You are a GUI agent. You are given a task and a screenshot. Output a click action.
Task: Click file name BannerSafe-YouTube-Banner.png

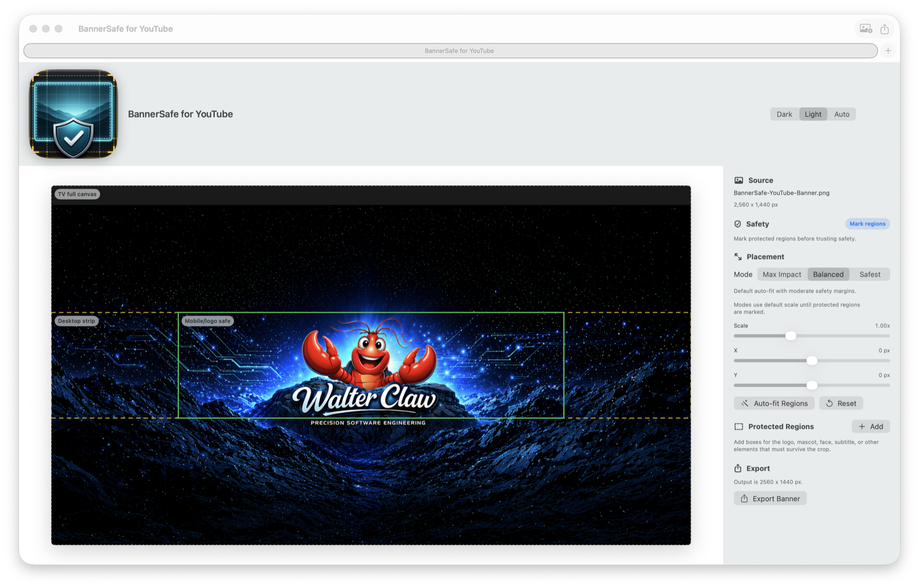tap(781, 193)
